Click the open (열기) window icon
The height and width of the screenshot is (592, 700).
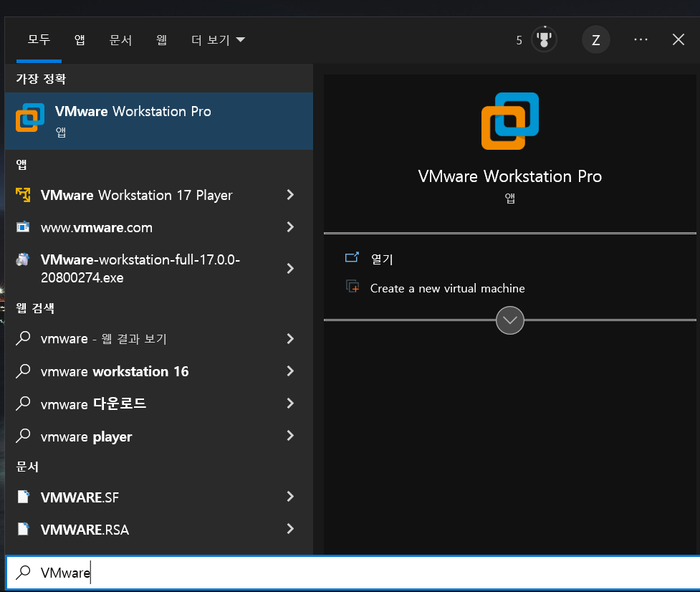point(352,257)
